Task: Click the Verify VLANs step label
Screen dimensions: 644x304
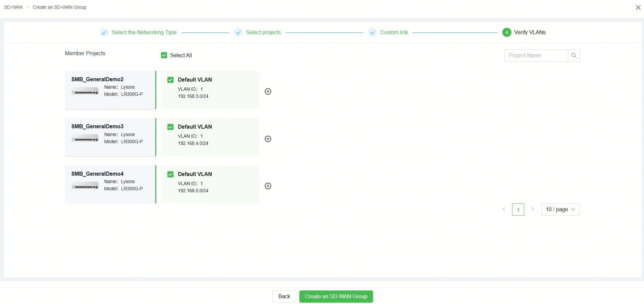Action: tap(530, 32)
